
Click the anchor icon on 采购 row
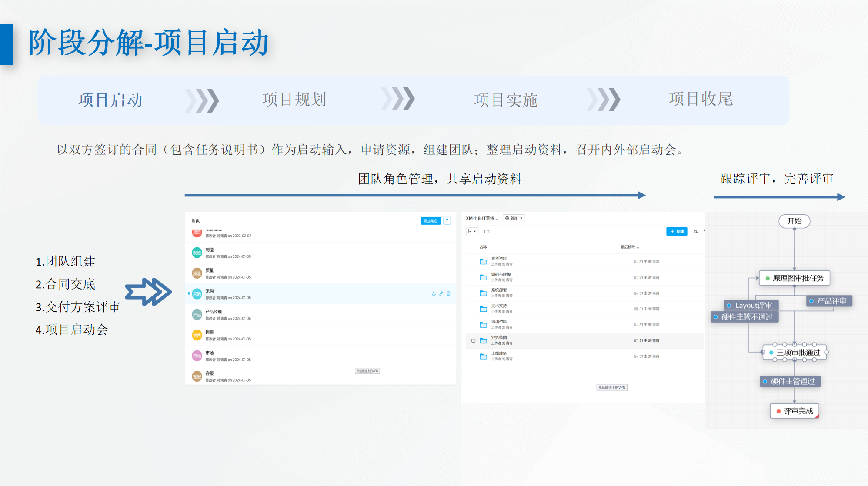(434, 294)
